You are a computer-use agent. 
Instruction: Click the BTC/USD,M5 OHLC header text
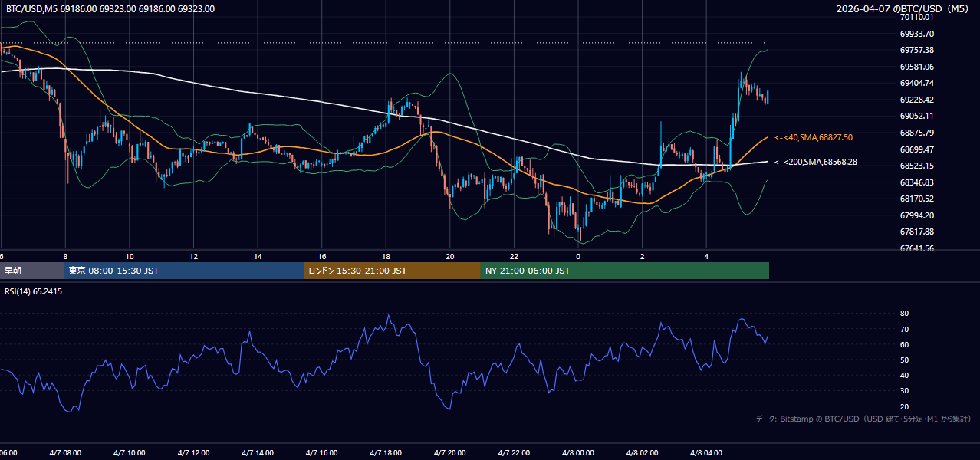[x=110, y=9]
